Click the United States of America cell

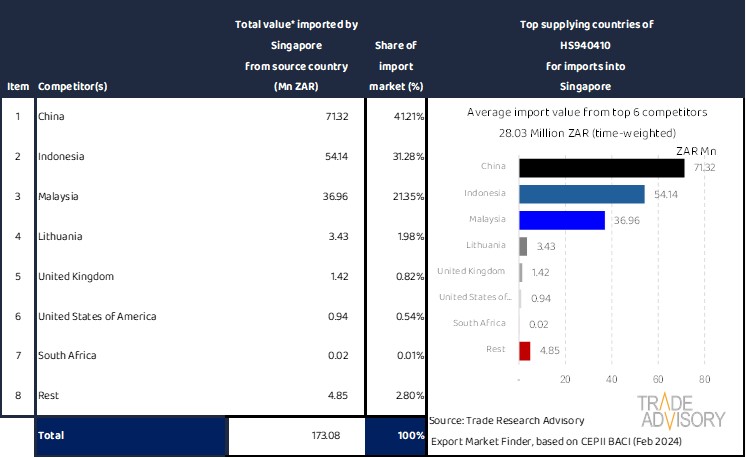point(96,316)
